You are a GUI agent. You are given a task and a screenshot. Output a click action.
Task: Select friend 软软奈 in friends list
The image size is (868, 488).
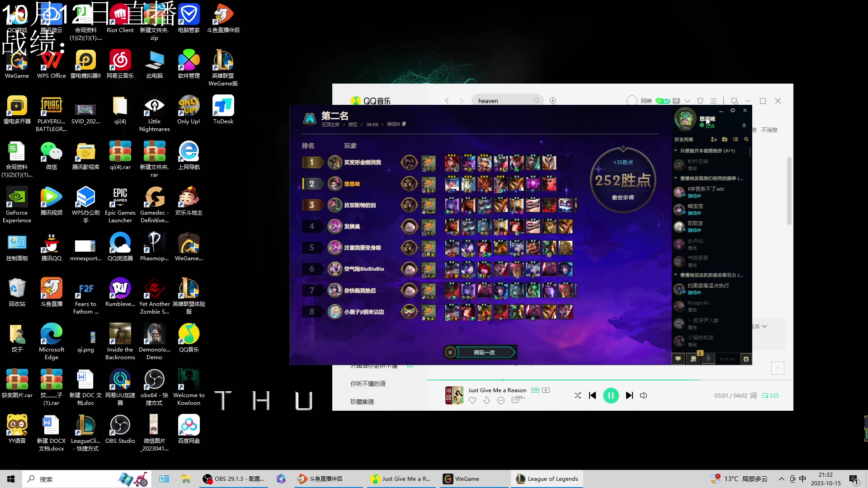coord(711,226)
